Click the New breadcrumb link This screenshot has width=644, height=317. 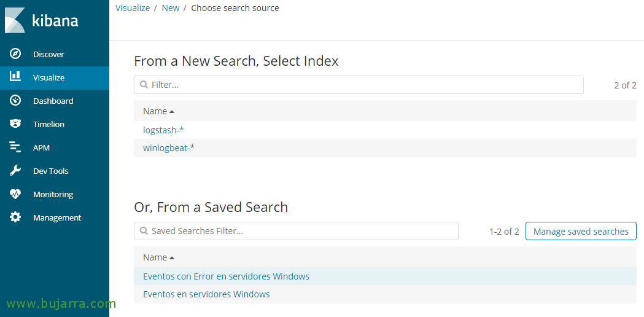171,8
